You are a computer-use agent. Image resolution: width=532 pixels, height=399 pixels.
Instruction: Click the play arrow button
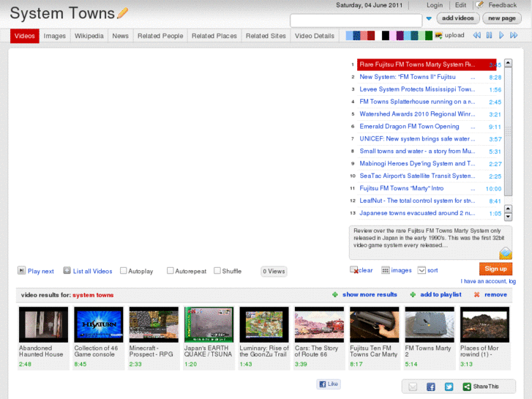[x=501, y=35]
